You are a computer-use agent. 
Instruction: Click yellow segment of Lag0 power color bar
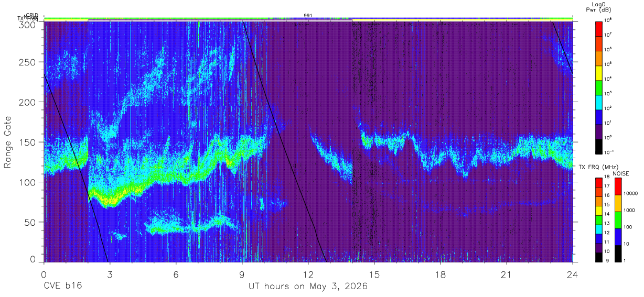[599, 72]
